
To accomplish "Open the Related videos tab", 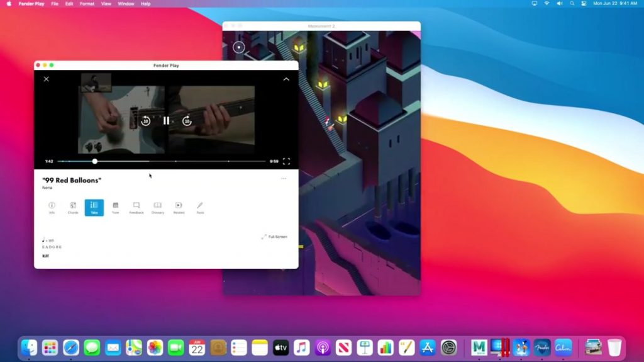I will (x=179, y=208).
